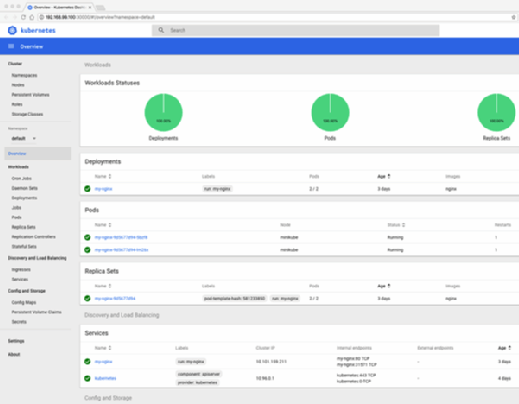
Task: Open Stateful Sets in sidebar
Action: click(24, 247)
